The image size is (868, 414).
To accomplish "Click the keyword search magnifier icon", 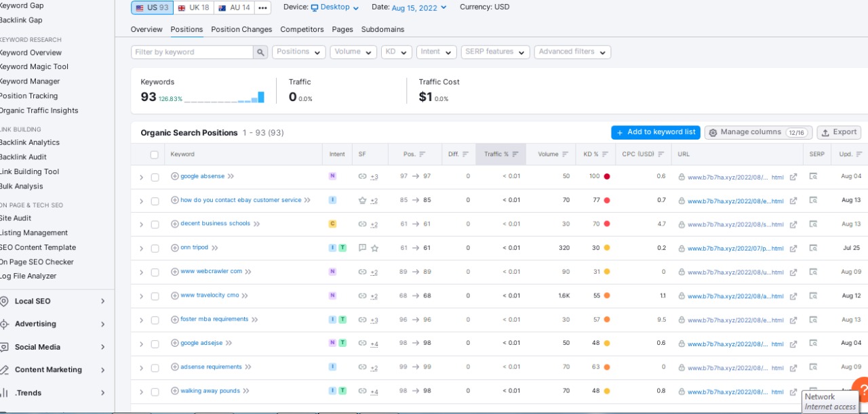I will pos(260,52).
